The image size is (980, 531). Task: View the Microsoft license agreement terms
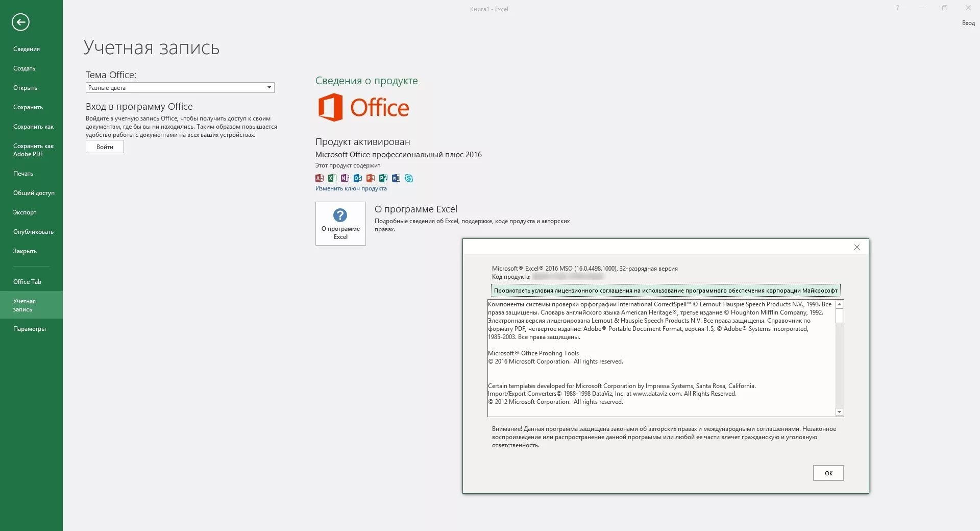click(666, 291)
